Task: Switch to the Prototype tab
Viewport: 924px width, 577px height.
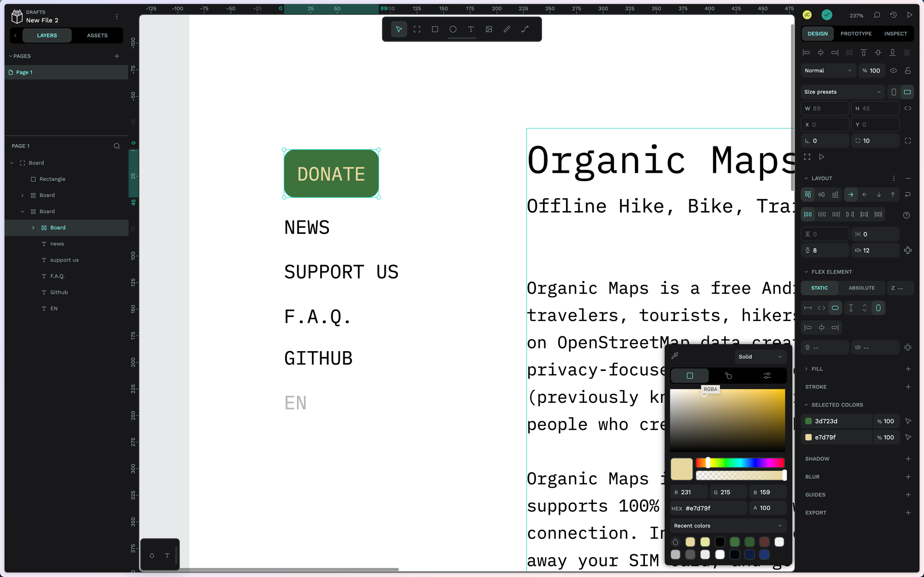Action: [x=856, y=34]
